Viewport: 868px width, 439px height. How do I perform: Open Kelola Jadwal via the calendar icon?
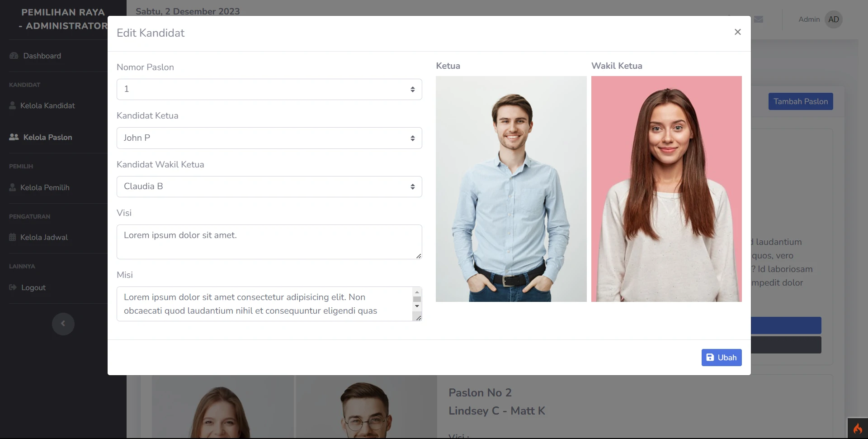point(12,237)
